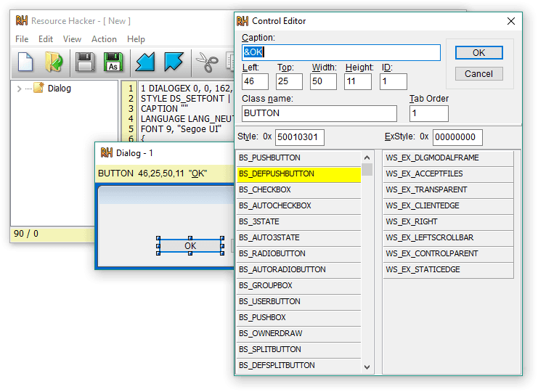Click the OK button in the dialog preview

point(190,246)
